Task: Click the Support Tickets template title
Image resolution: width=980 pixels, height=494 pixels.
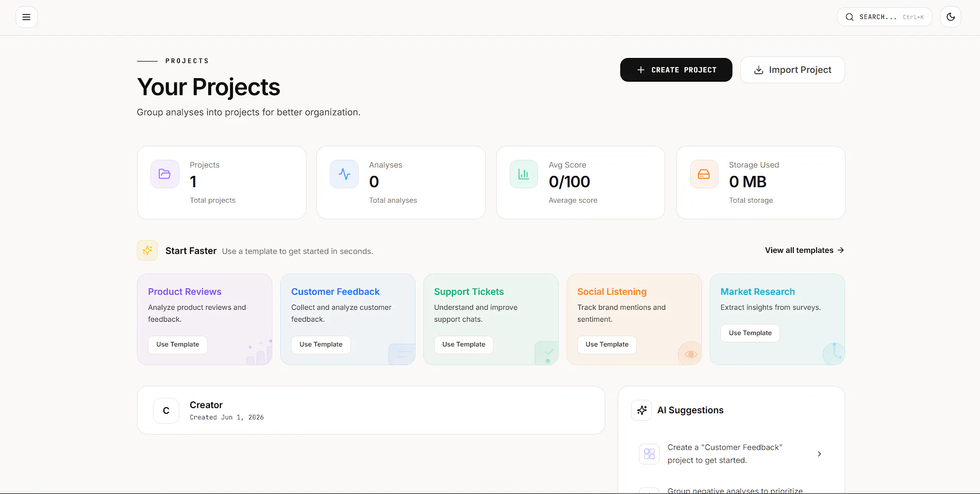Action: [x=469, y=292]
